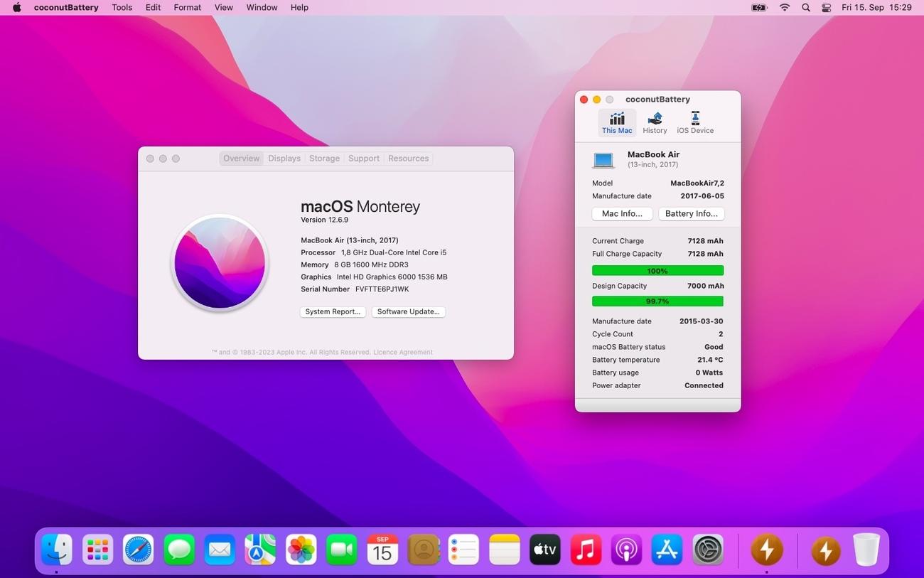Click the battery charging status icon

pos(759,7)
